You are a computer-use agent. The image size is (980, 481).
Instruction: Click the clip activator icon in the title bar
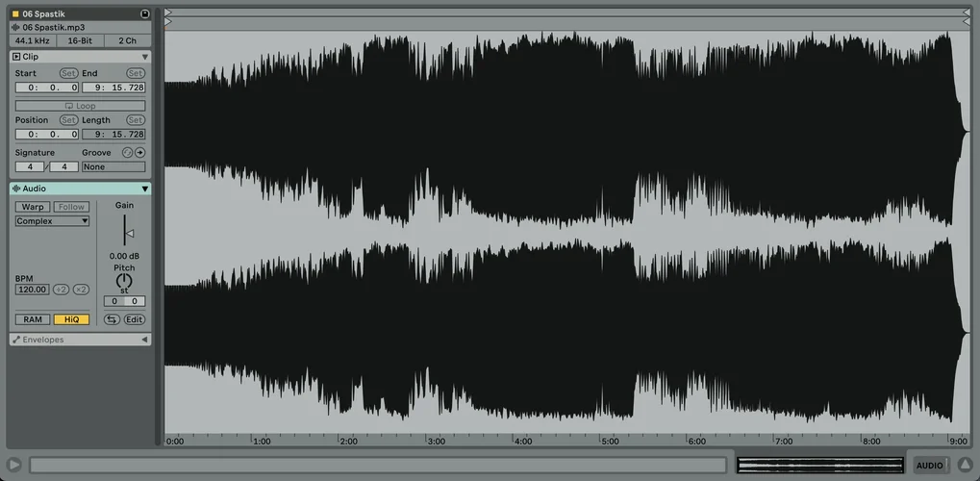point(145,13)
